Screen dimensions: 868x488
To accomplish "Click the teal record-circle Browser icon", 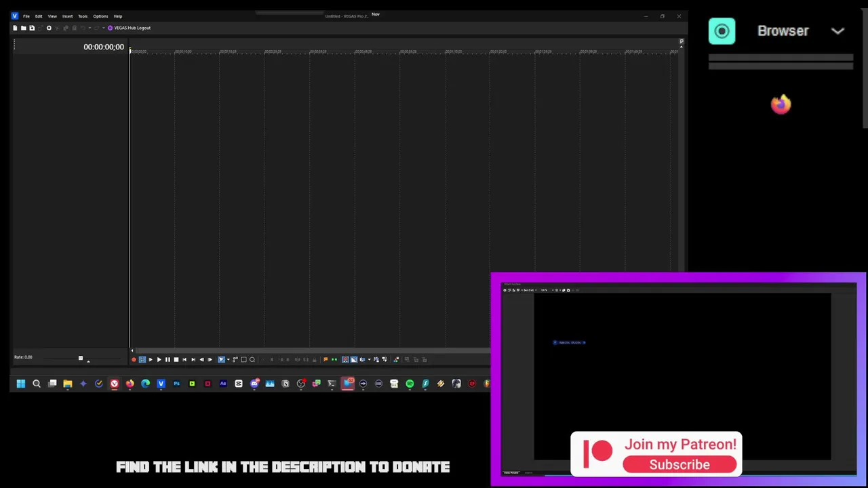I will pos(722,31).
